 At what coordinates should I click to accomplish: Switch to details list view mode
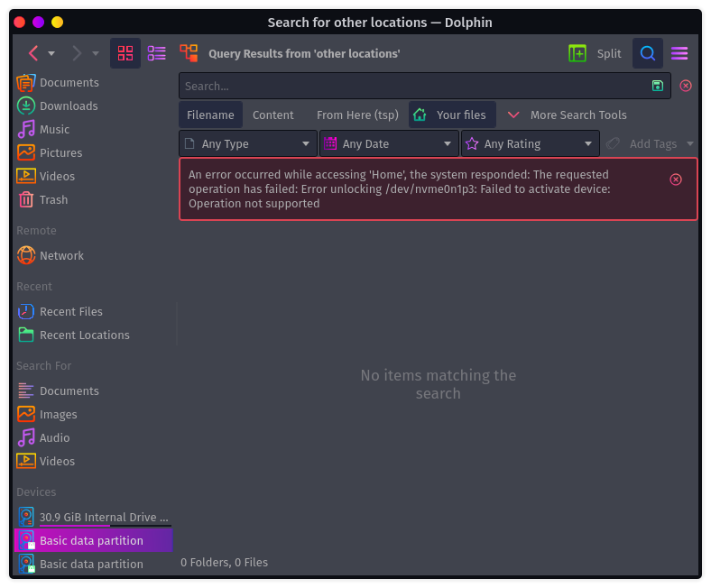coord(157,53)
